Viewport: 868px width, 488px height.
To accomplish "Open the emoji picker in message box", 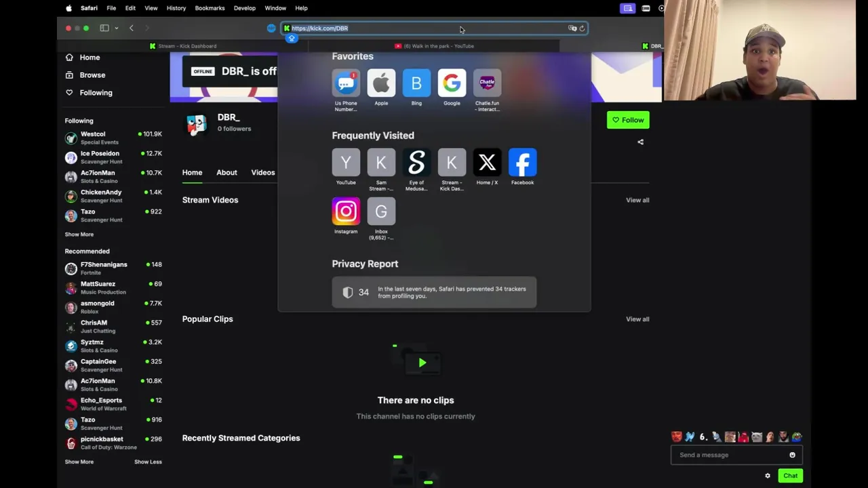I will [792, 455].
